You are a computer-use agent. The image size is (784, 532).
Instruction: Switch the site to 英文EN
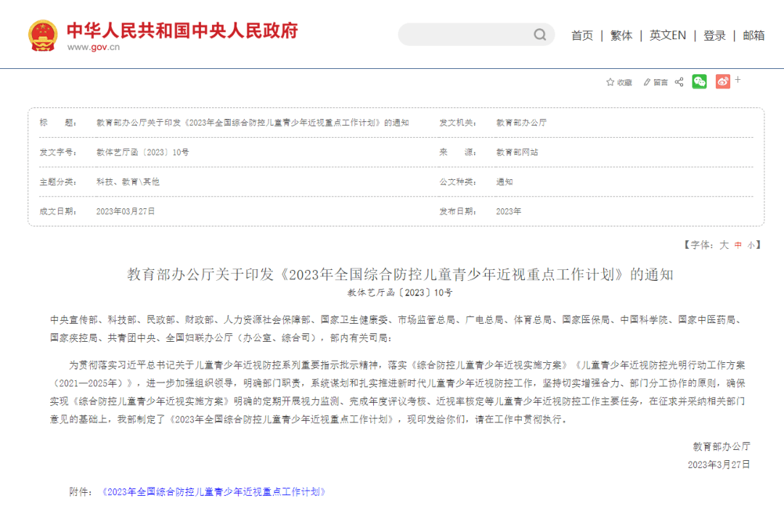(667, 34)
